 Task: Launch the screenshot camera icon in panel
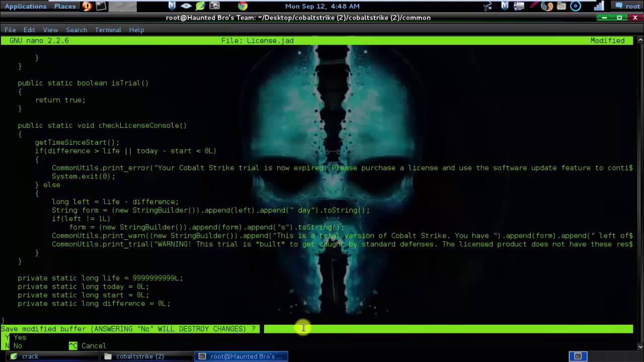pos(214,6)
